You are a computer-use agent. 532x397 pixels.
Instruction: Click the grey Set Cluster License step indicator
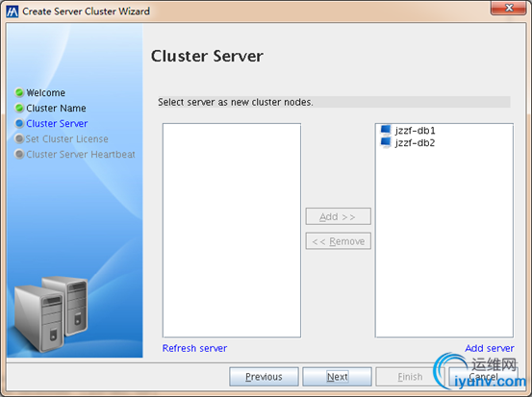click(19, 138)
